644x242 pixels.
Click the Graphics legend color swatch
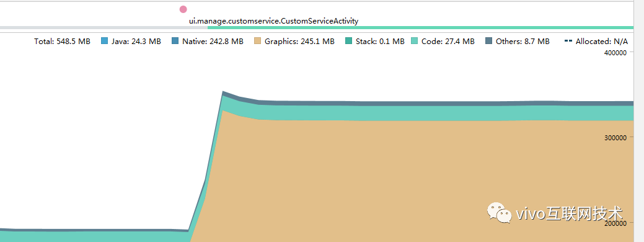(257, 41)
